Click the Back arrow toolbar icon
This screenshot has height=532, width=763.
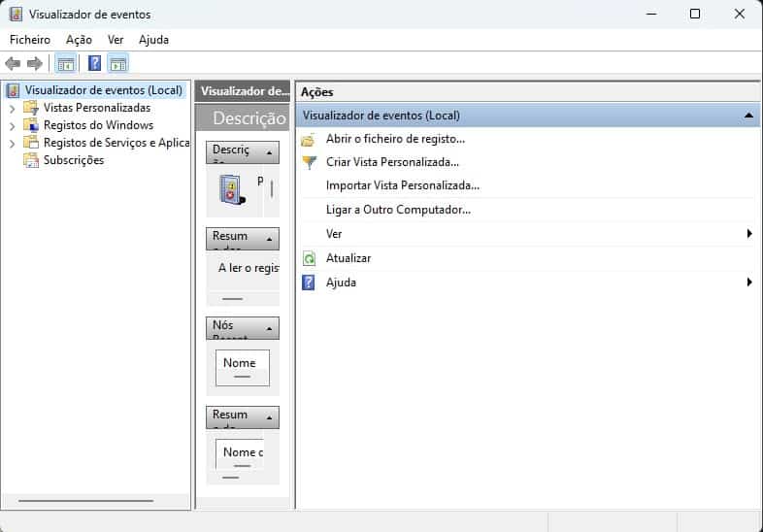[x=13, y=63]
